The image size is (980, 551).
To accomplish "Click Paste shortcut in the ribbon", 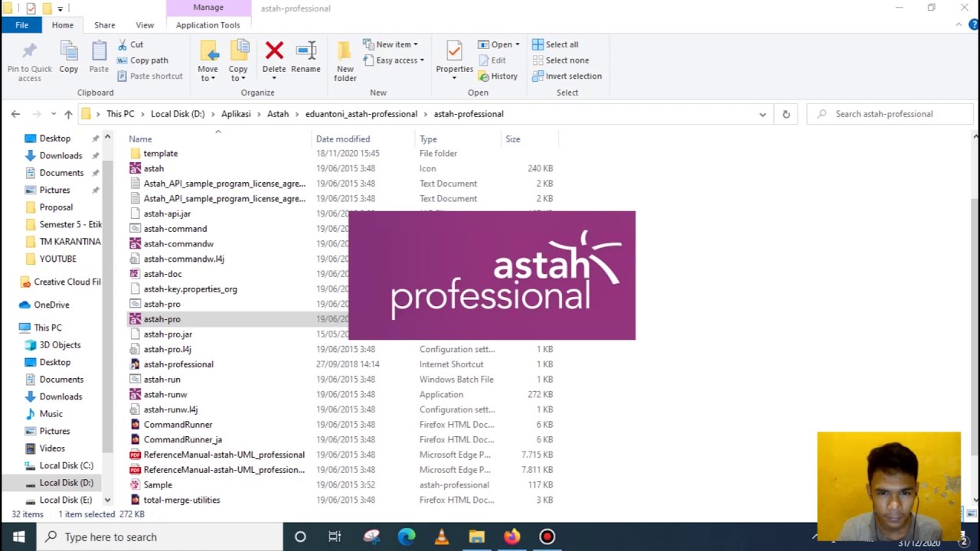I will click(150, 76).
